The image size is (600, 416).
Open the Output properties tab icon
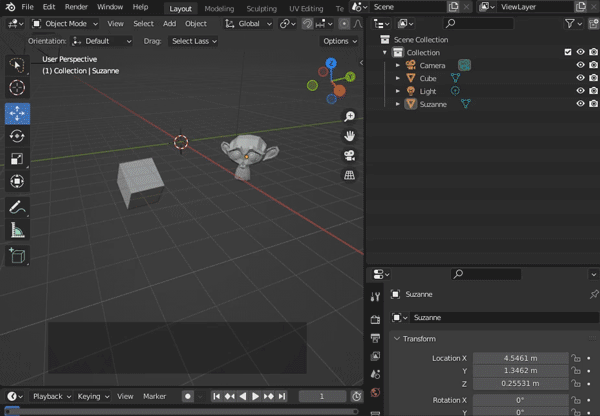point(375,338)
